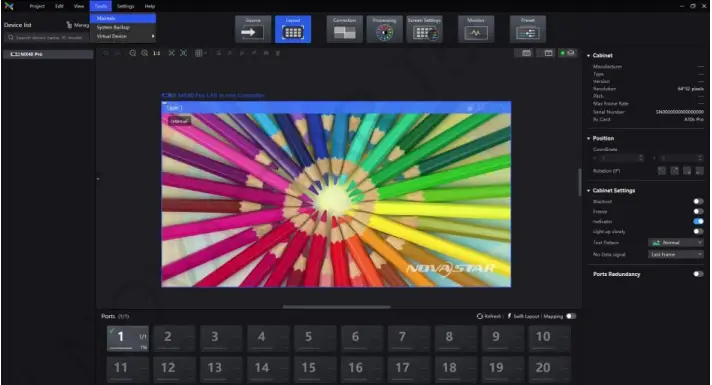This screenshot has height=385, width=712.
Task: Choose System Backup from Tools menu
Action: [123, 27]
